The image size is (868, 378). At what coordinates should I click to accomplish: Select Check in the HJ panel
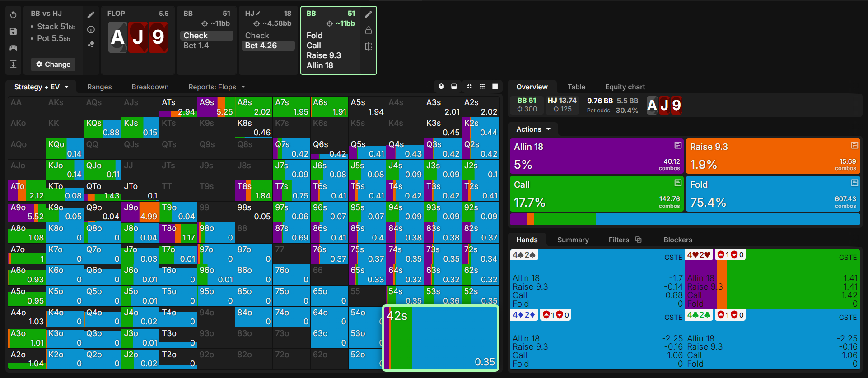tap(268, 36)
